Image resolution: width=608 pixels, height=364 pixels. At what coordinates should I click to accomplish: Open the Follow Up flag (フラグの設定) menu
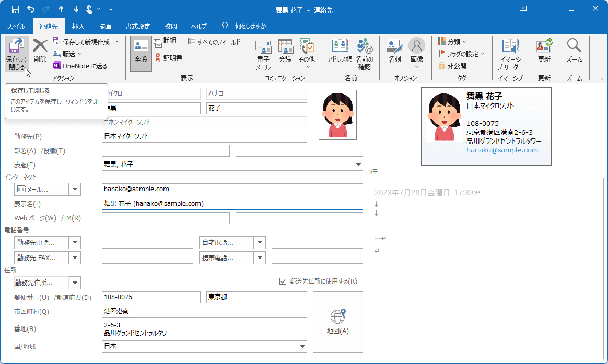tap(461, 54)
